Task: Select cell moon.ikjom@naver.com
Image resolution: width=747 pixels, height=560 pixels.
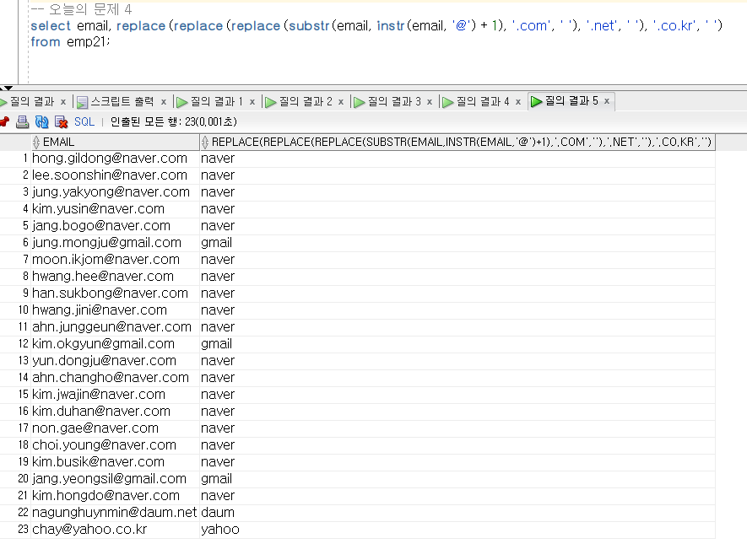Action: coord(116,260)
